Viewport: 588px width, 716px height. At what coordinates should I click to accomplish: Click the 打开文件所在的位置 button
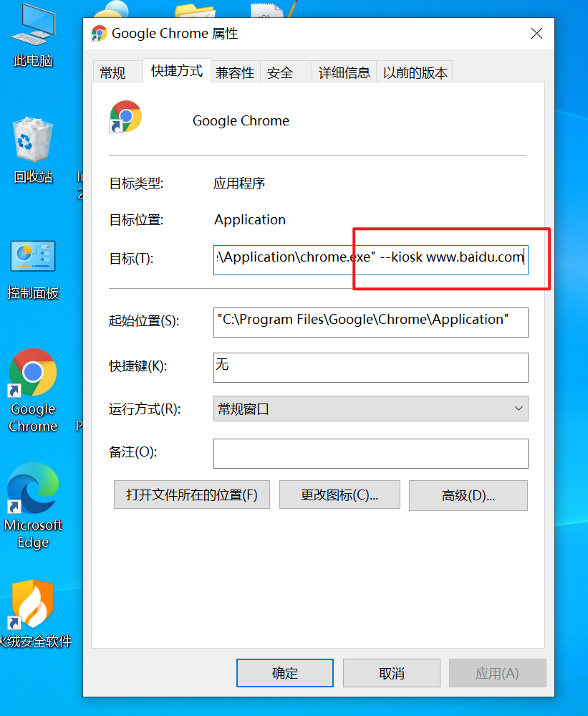[x=192, y=495]
